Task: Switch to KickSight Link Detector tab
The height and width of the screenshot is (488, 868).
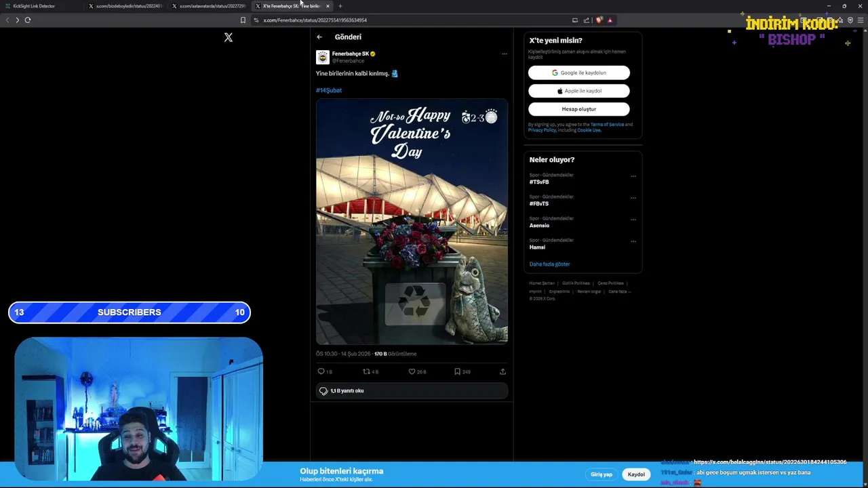Action: pos(42,6)
